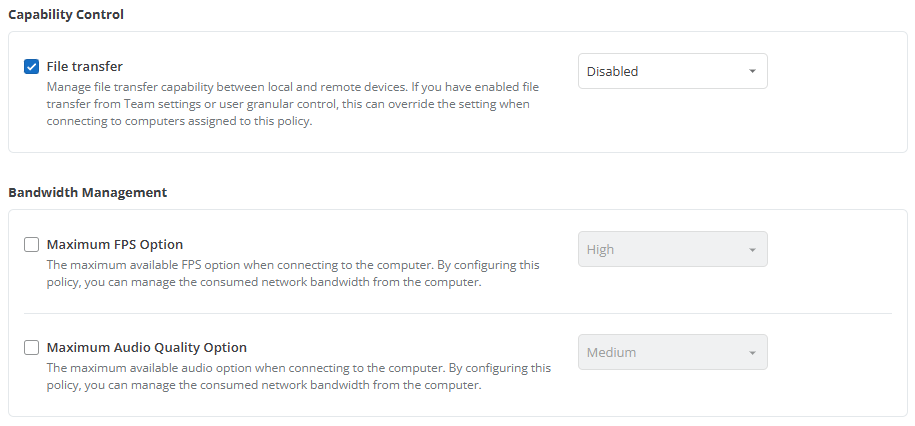Select the File transfer label text

coord(85,67)
